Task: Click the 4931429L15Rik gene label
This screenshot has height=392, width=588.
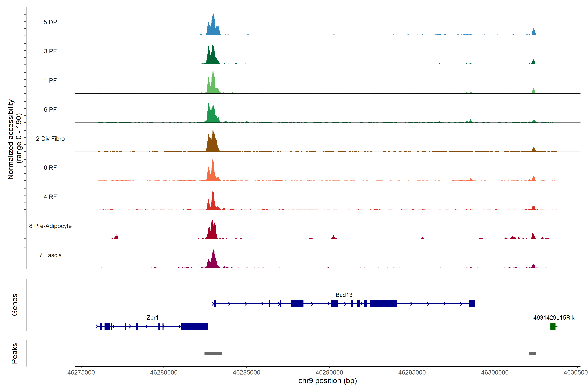Action: click(554, 318)
